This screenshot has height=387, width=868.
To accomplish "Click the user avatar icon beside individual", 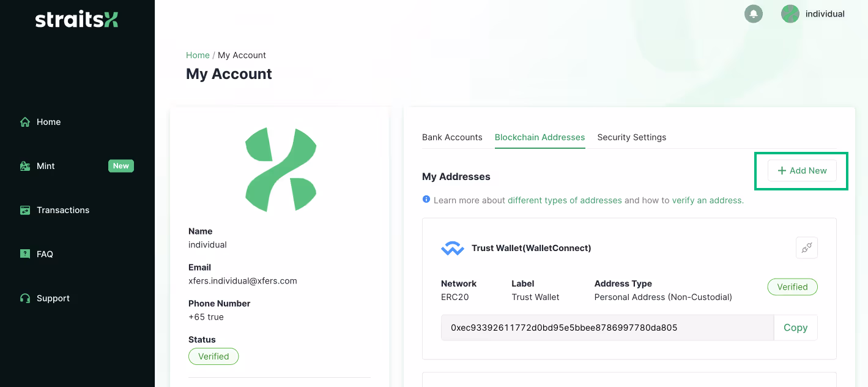I will click(x=790, y=13).
